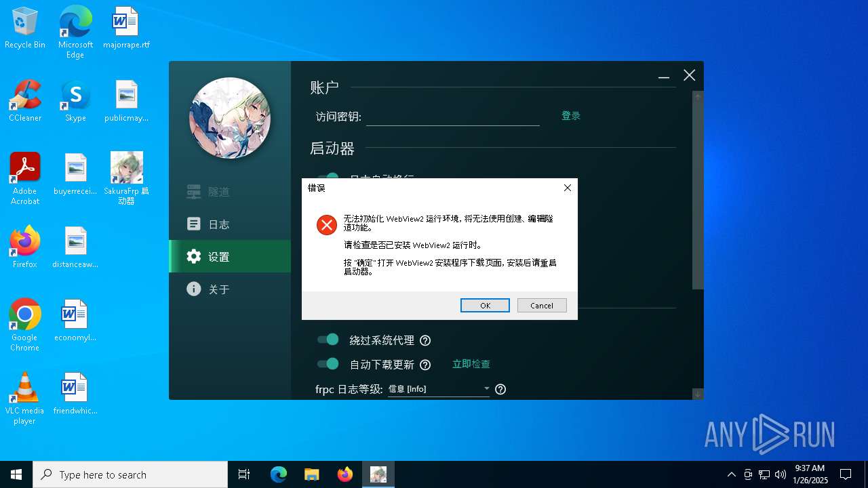Click the 立即检查 check now link
The width and height of the screenshot is (868, 488).
pos(471,364)
